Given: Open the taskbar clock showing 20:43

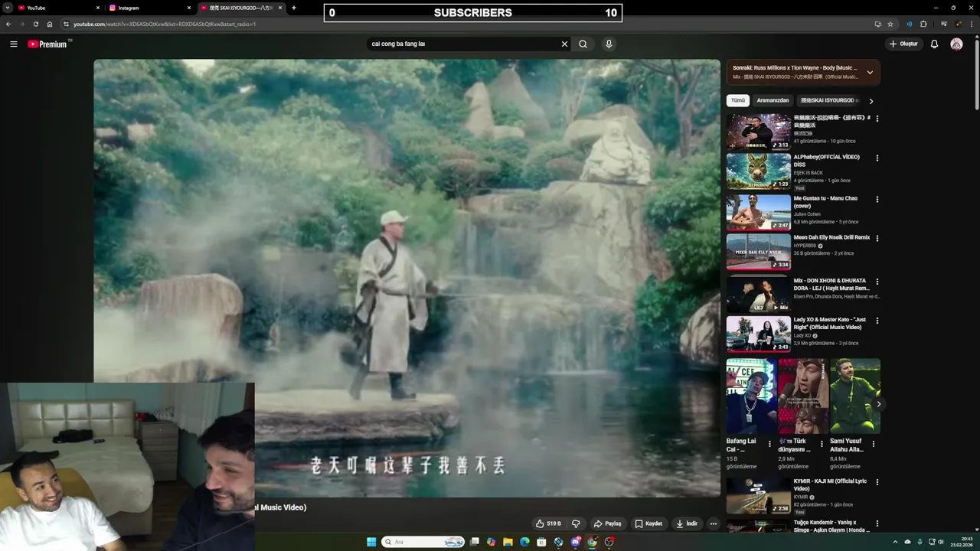Looking at the screenshot, I should click(x=961, y=542).
